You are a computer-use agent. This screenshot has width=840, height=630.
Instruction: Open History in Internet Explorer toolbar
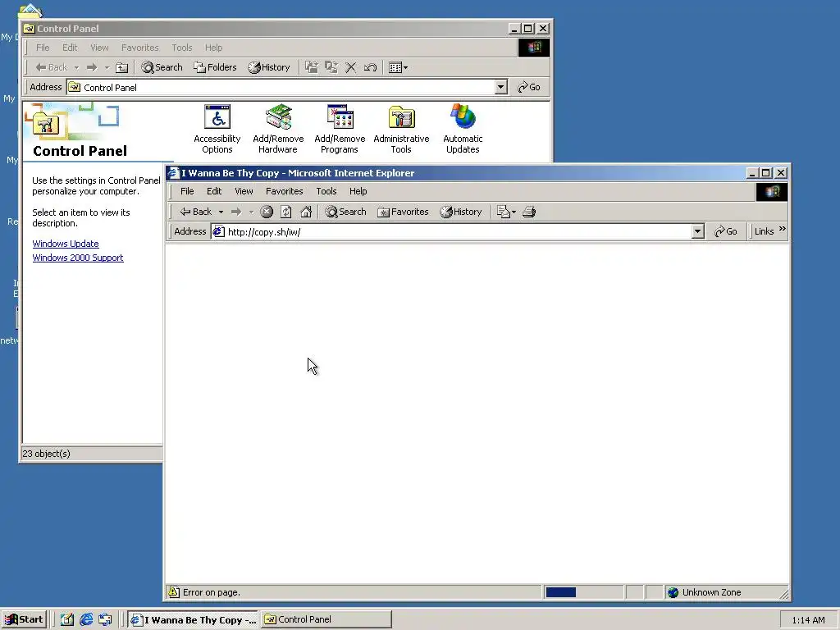point(461,212)
